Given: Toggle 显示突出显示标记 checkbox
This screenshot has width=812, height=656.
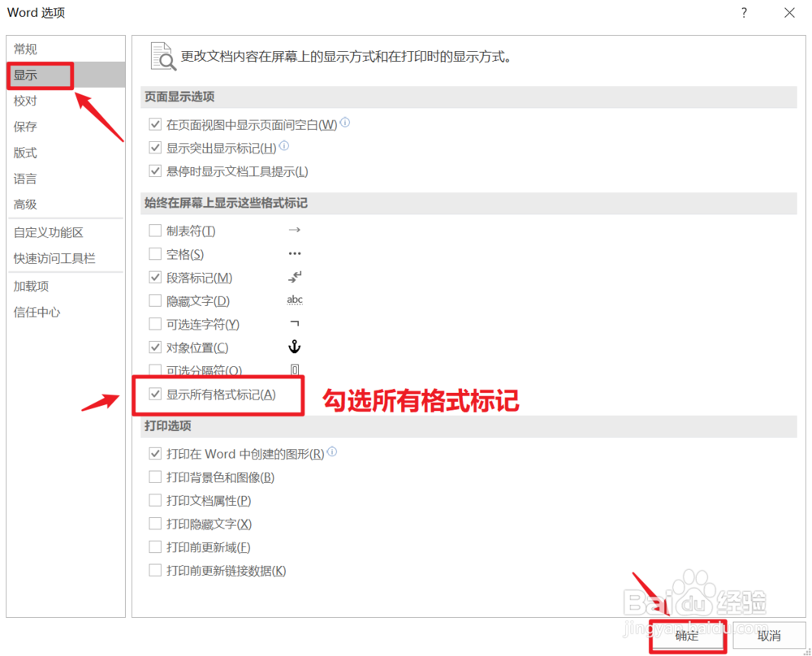Looking at the screenshot, I should tap(155, 148).
